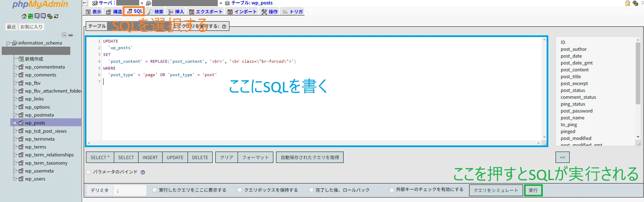The image size is (644, 202).
Task: Open the 表示 (Browse) tab
Action: point(93,12)
